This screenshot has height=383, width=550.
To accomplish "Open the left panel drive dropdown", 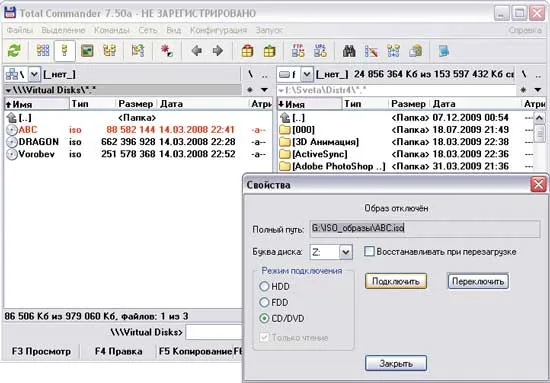I will click(x=34, y=74).
